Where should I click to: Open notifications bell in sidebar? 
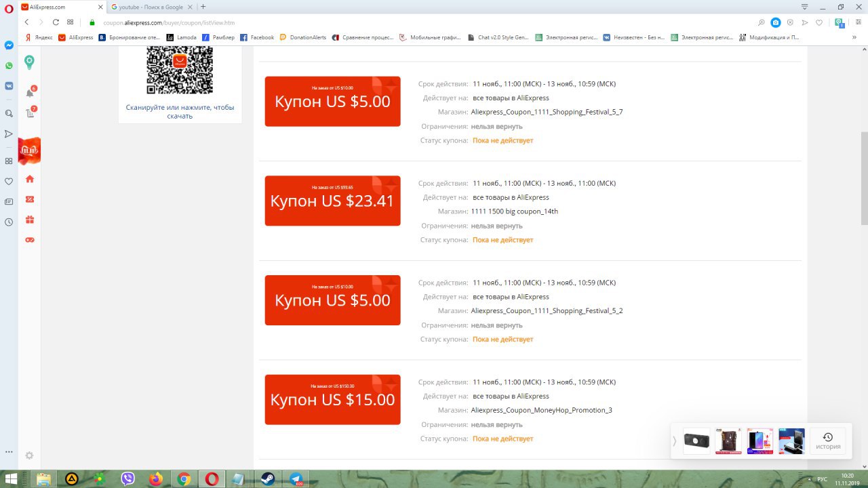coord(30,93)
